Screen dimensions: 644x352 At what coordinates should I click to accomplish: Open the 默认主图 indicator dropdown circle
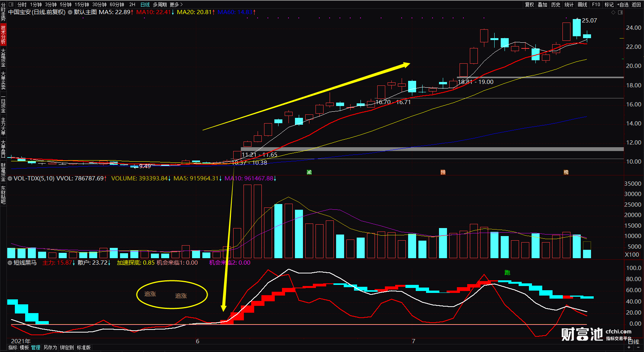click(70, 12)
